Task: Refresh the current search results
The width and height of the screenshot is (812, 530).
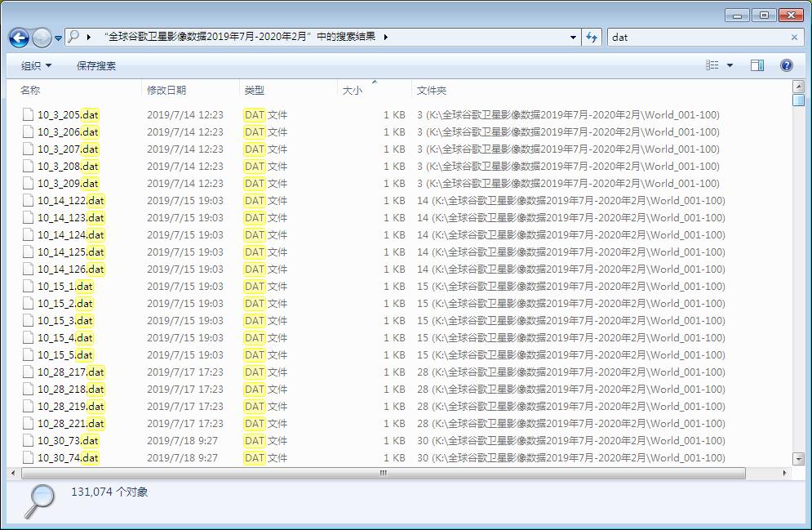Action: coord(592,38)
